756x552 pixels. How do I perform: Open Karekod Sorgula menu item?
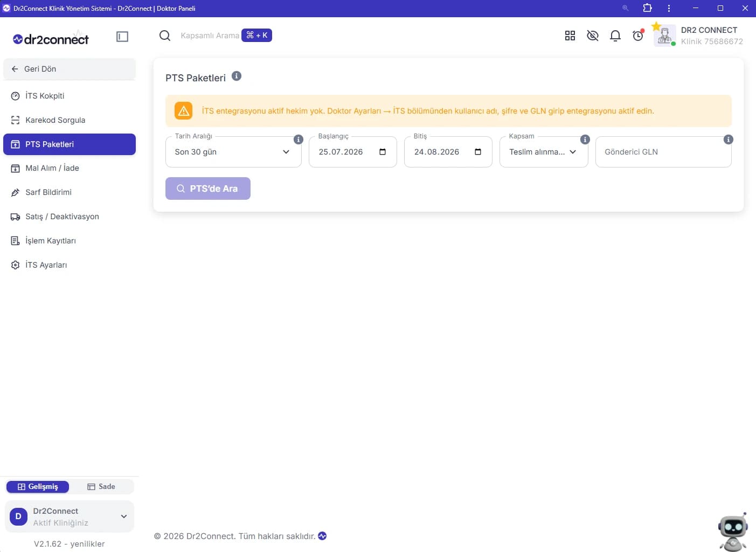[70, 120]
